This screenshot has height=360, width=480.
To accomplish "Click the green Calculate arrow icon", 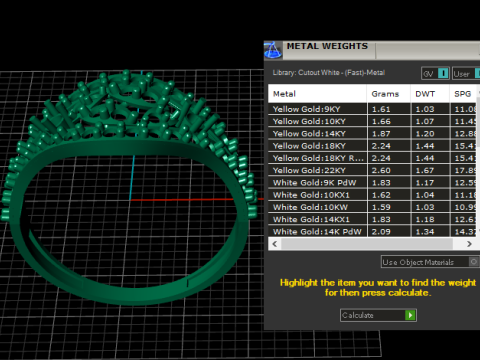I will 410,315.
